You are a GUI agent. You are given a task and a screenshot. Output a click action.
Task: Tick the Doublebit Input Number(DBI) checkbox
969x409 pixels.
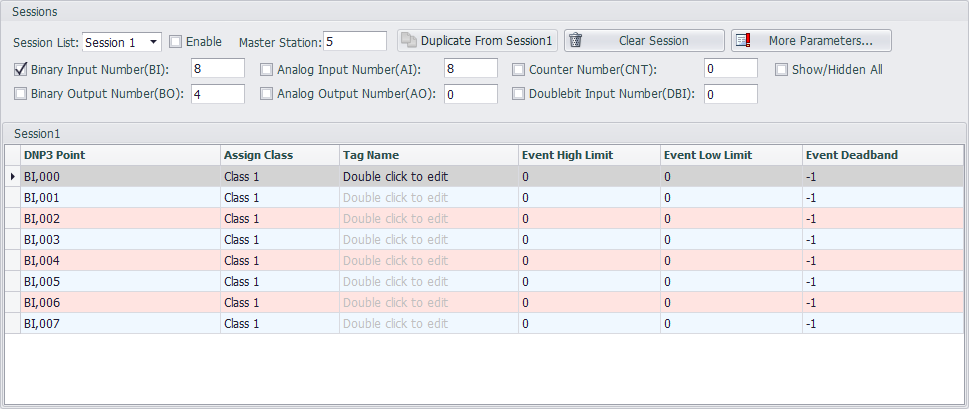point(518,94)
